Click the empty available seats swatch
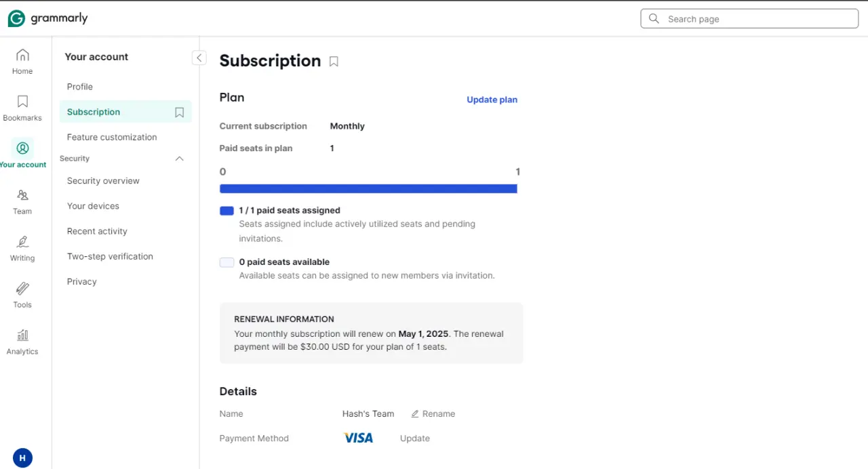The width and height of the screenshot is (868, 469). [x=226, y=262]
